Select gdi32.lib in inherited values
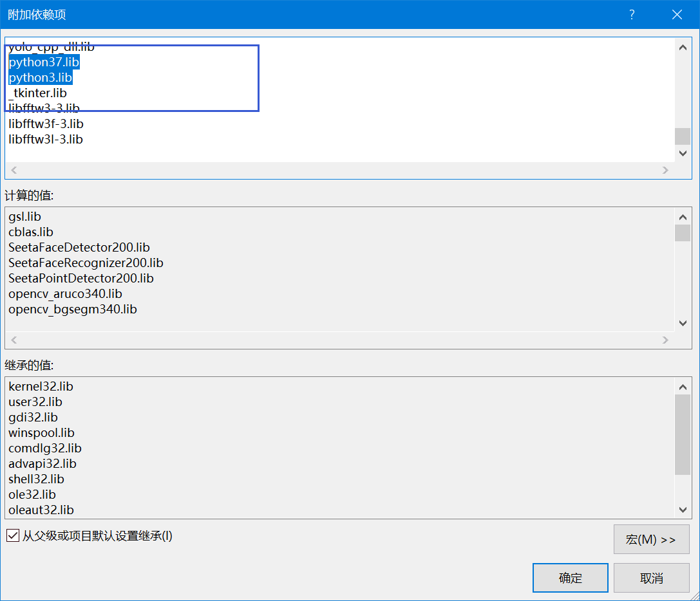Screen dimensions: 700x601 pyautogui.click(x=33, y=417)
